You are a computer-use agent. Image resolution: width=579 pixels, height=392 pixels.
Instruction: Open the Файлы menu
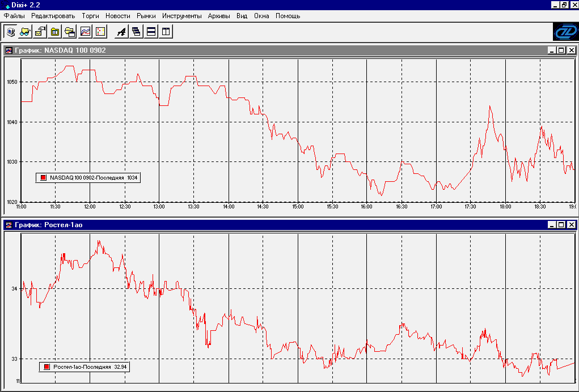14,16
